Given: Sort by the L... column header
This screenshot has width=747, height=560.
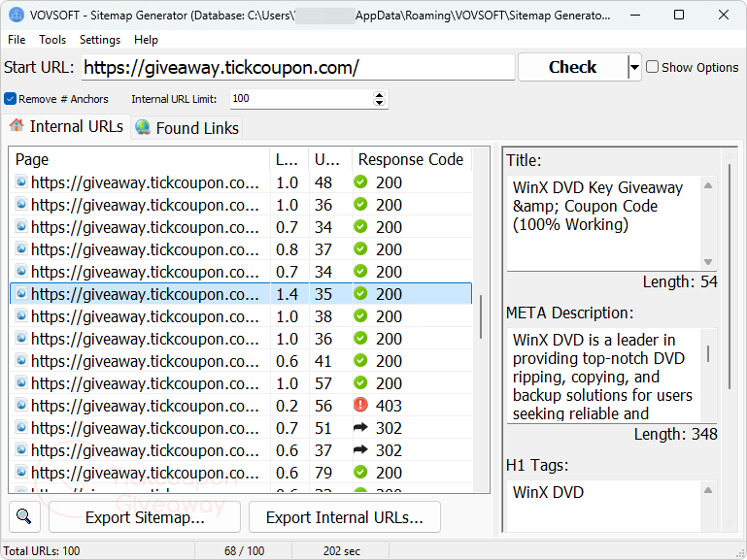Looking at the screenshot, I should coord(289,159).
